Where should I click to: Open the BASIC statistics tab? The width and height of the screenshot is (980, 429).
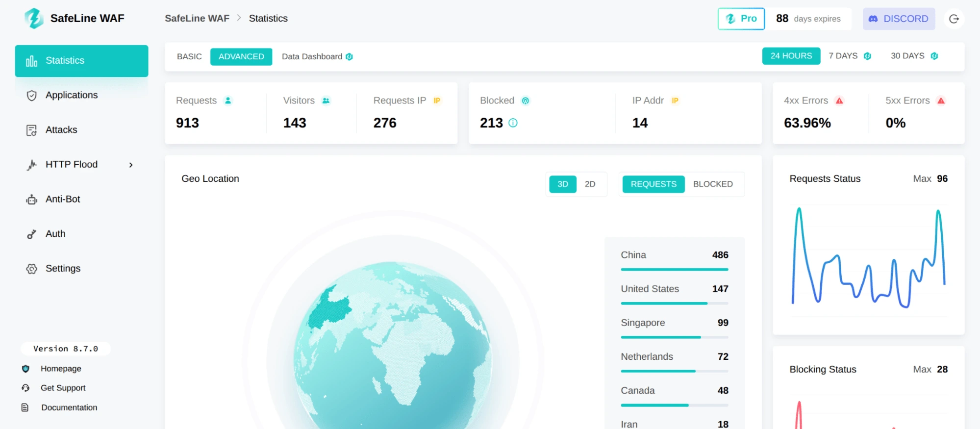189,57
